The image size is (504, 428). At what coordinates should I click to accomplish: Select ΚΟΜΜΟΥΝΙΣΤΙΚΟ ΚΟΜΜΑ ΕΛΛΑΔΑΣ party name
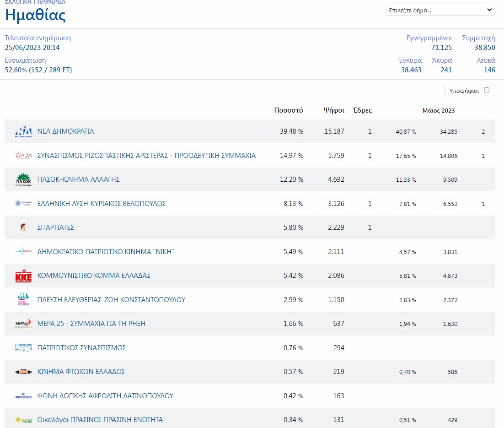(94, 276)
